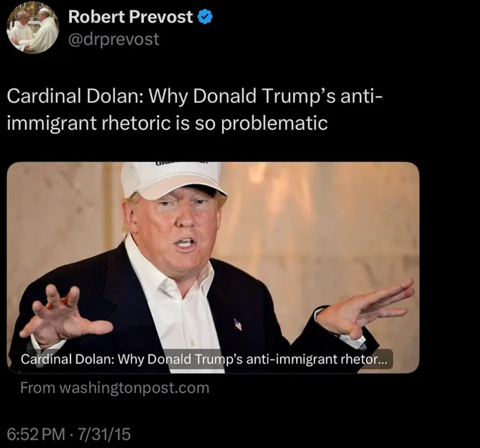Image resolution: width=480 pixels, height=448 pixels.
Task: Click the Robert Prevost display name
Action: click(130, 17)
